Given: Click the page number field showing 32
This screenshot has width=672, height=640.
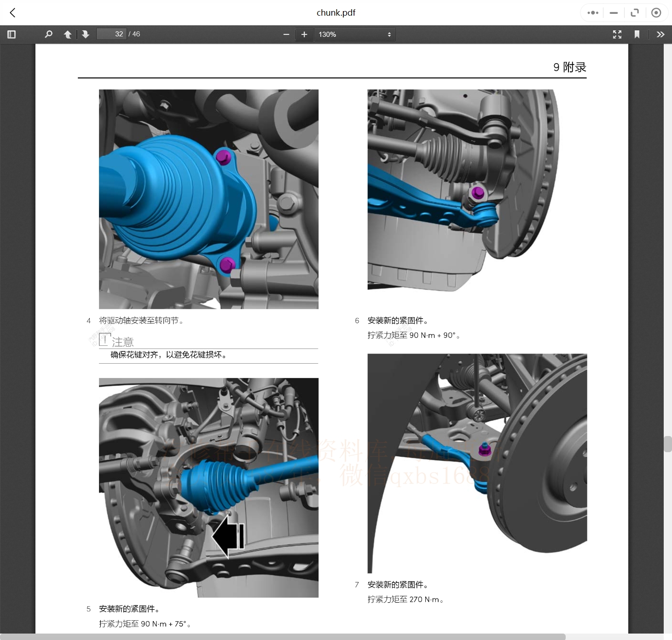Looking at the screenshot, I should pos(111,34).
